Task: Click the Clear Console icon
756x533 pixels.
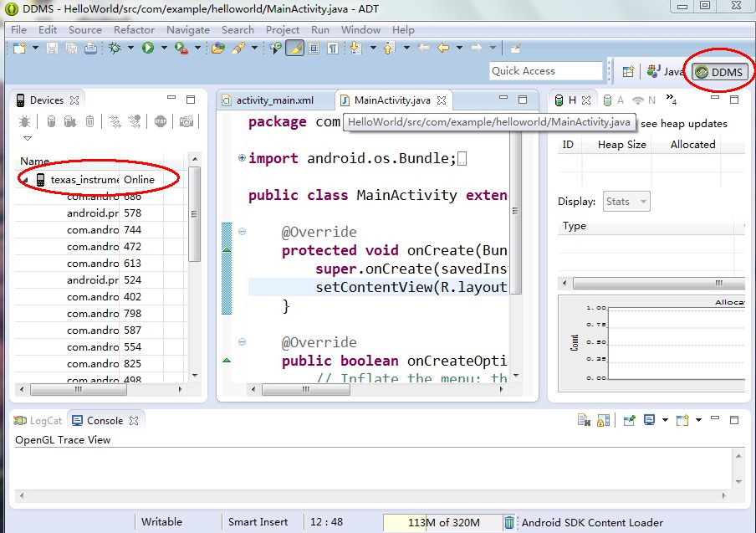Action: (584, 420)
